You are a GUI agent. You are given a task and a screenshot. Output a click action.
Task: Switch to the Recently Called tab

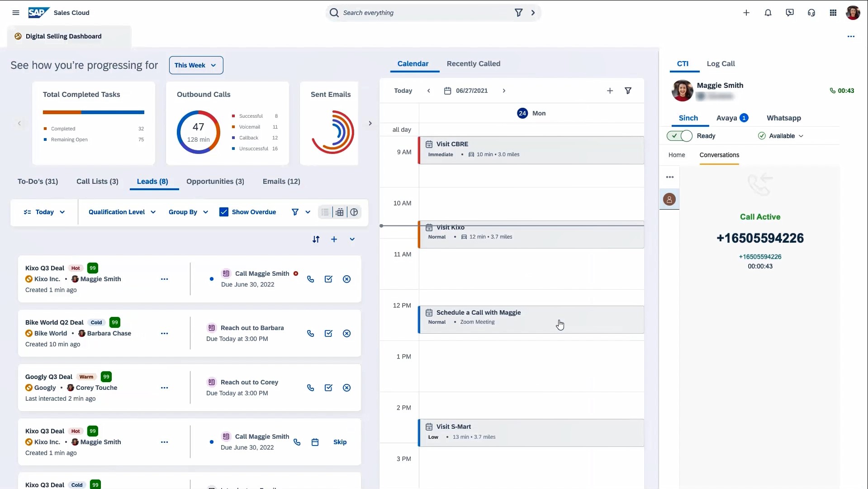474,64
